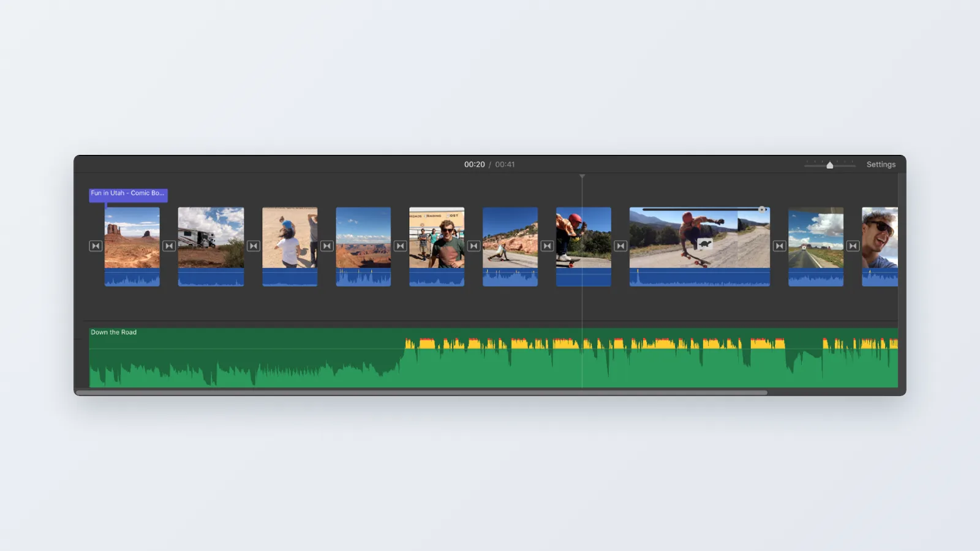Select transition before the long slow-motion skateboard clip
Screen dimensions: 980x551
[620, 246]
